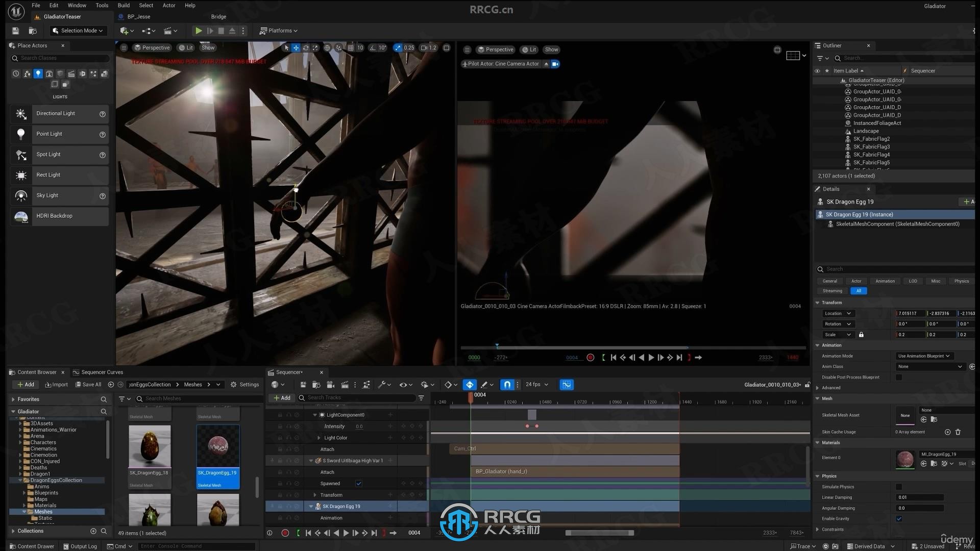Click Sequencer horizontal timeline scrollbar
This screenshot has height=551, width=980.
tap(599, 533)
